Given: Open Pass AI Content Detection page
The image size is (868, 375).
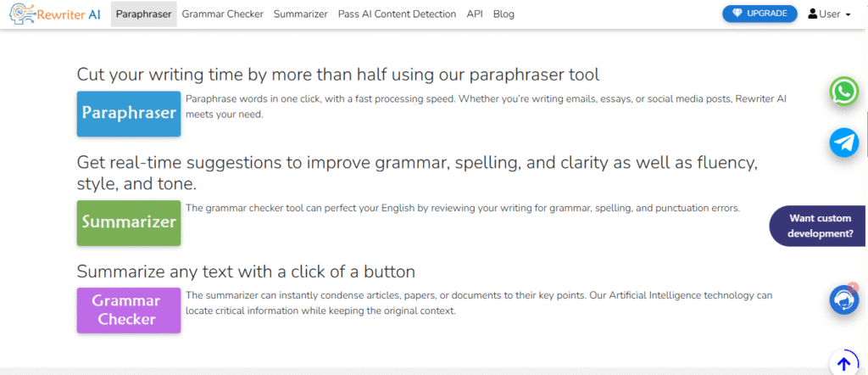Looking at the screenshot, I should [x=397, y=14].
